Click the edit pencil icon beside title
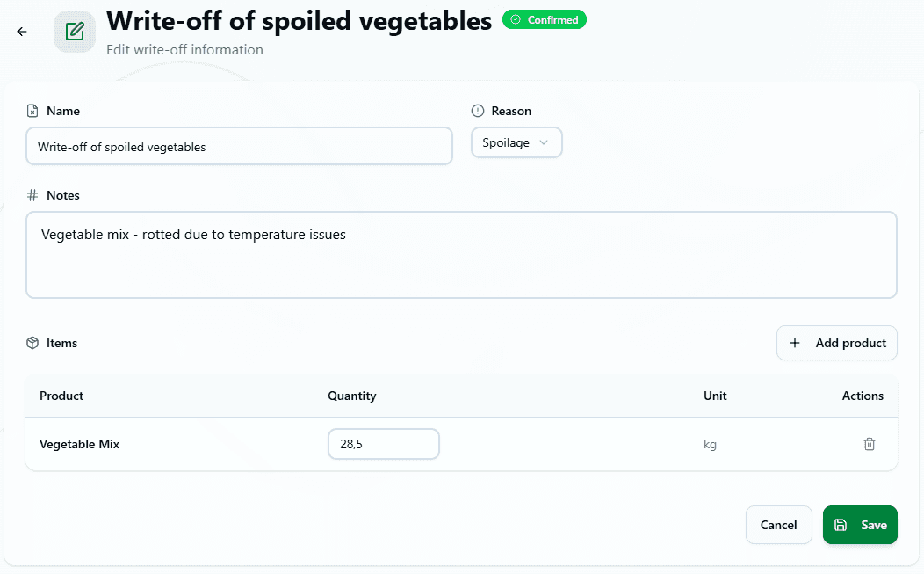924x574 pixels. [75, 32]
